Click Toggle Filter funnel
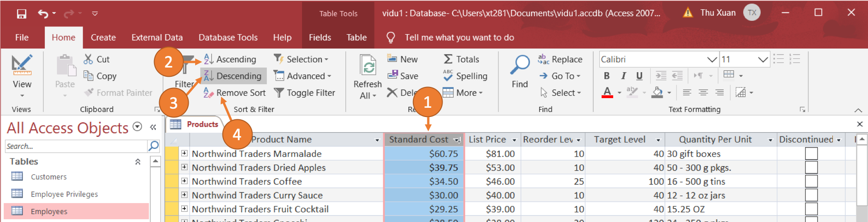Viewport: 868px width, 222px height. (x=279, y=93)
